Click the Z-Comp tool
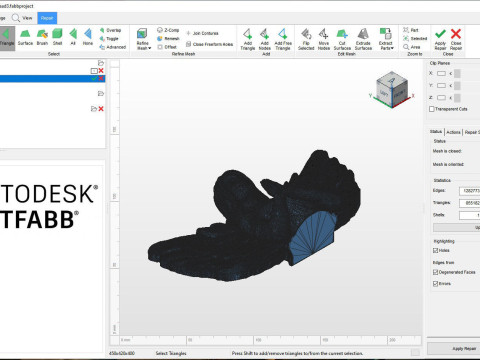The width and height of the screenshot is (480, 360). point(168,30)
